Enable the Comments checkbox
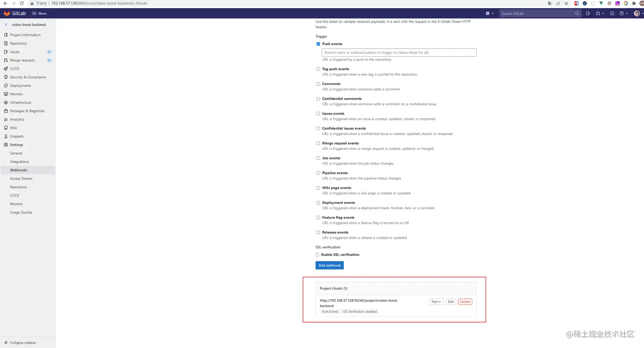644x348 pixels. 318,84
